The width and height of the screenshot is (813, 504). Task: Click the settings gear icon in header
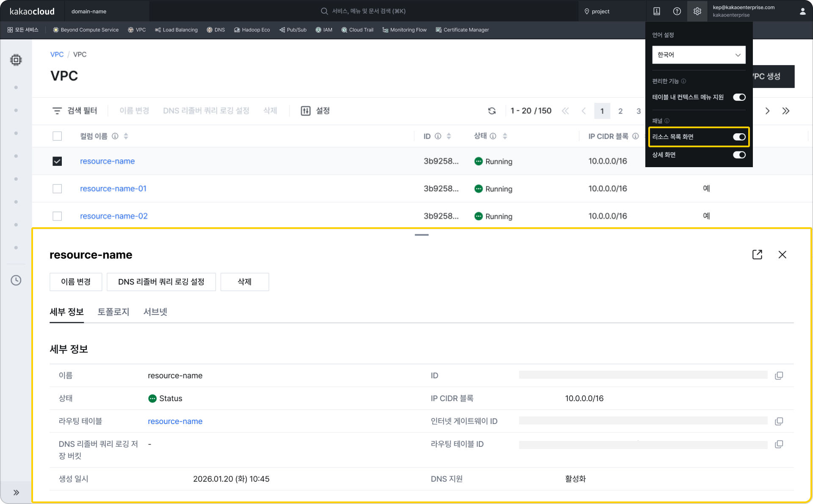[697, 11]
